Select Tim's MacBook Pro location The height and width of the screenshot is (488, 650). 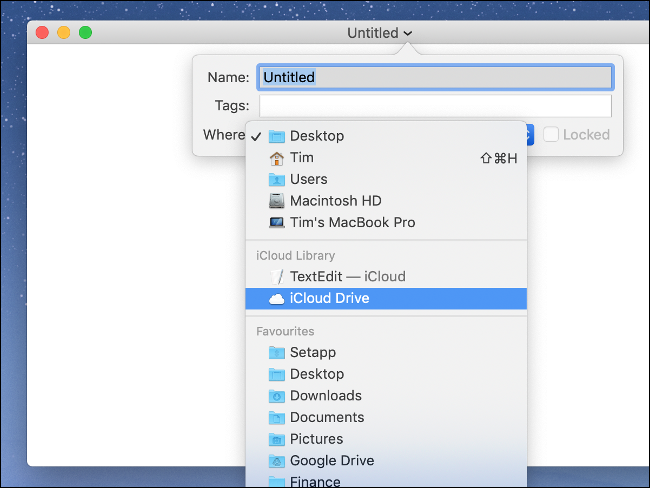[x=386, y=222]
